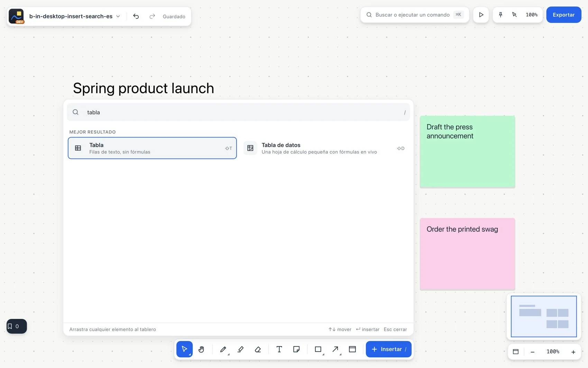Select the green 'Draft the press announcement' note
This screenshot has width=588, height=368.
pos(467,152)
